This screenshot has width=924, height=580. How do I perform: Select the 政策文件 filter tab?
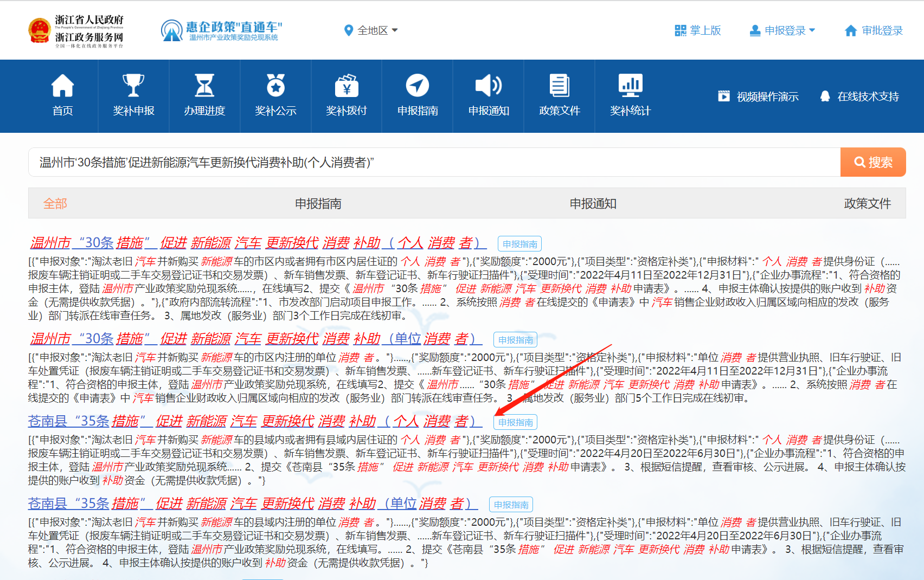(x=867, y=204)
